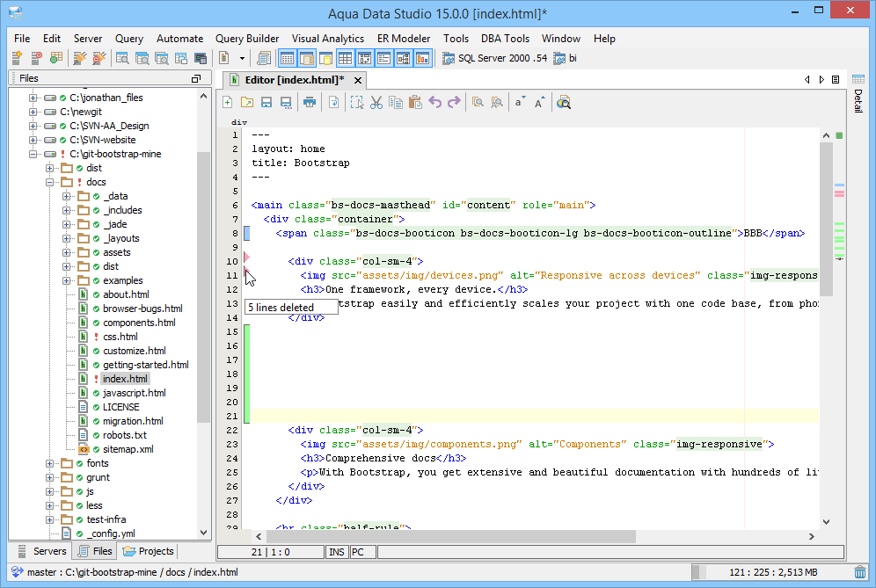Redo the edit with purple forward arrow

pos(454,102)
